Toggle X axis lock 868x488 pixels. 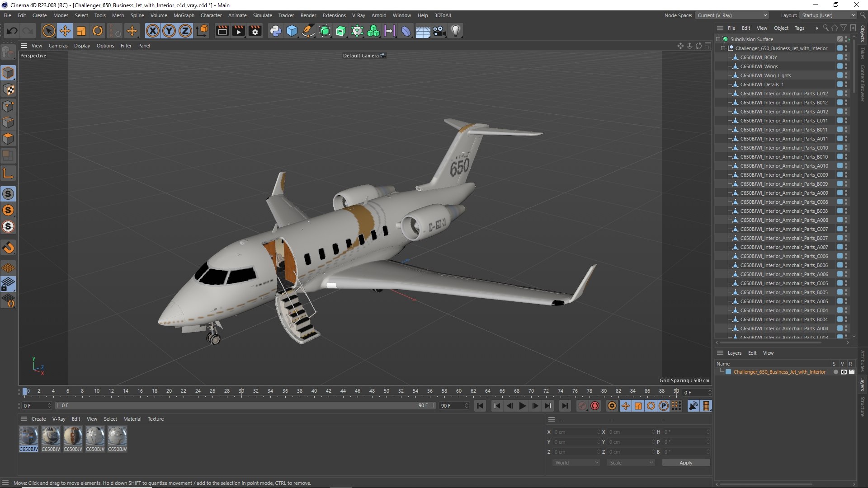pyautogui.click(x=153, y=31)
